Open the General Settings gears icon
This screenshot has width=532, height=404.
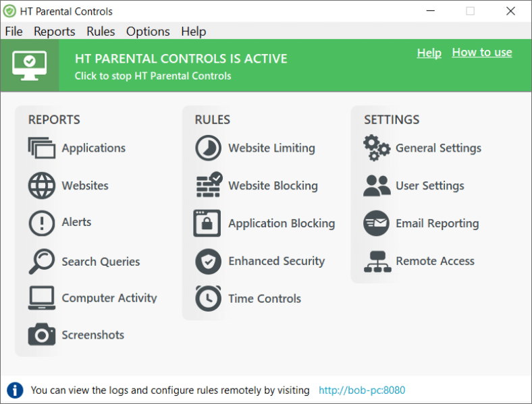click(377, 148)
